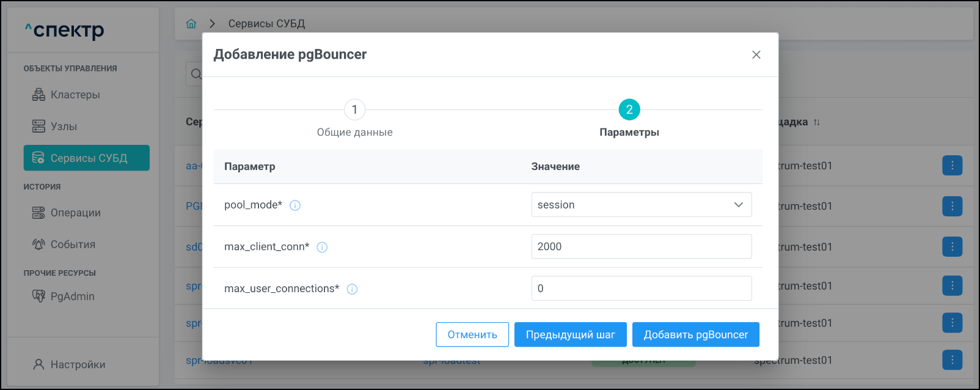Open the actions menu for the first row

(952, 166)
